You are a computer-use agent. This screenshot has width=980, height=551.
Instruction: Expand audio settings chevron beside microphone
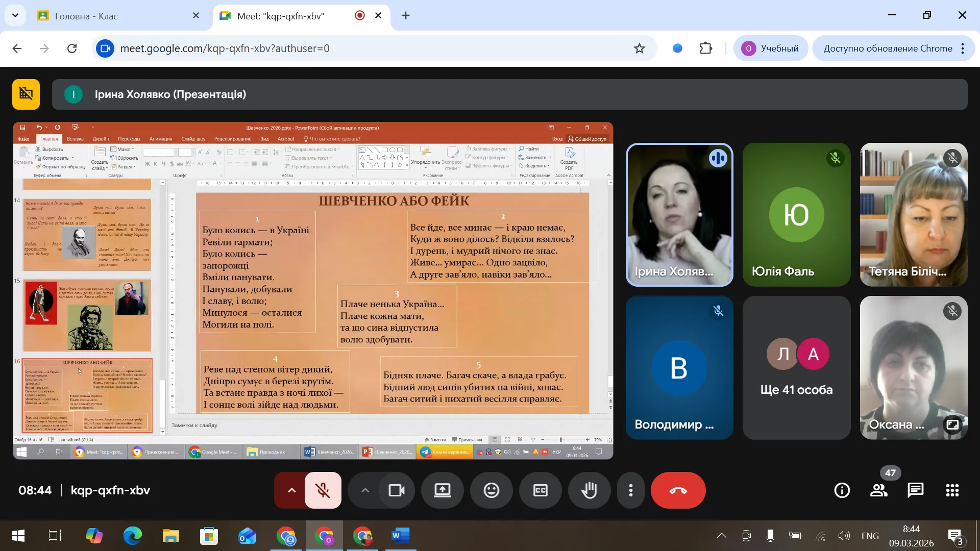(291, 491)
